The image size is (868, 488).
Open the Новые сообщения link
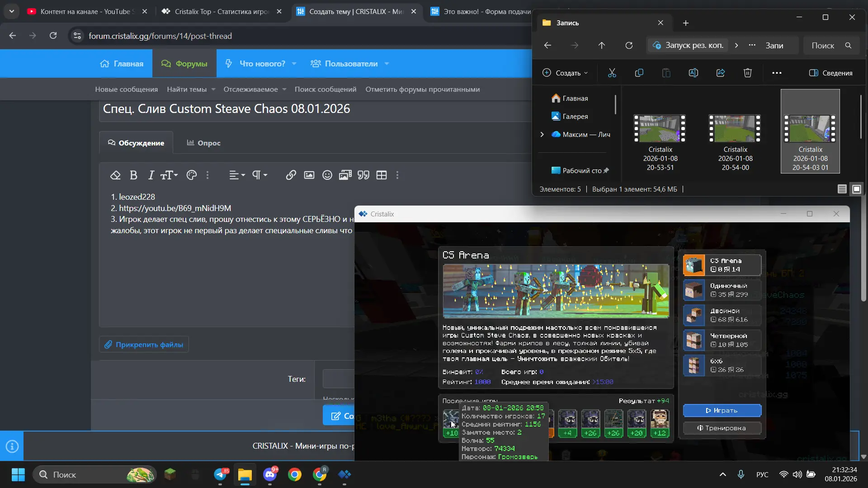pyautogui.click(x=127, y=89)
